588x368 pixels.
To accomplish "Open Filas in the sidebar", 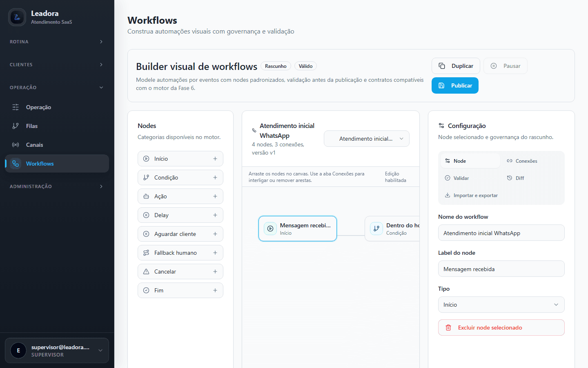I will [57, 126].
